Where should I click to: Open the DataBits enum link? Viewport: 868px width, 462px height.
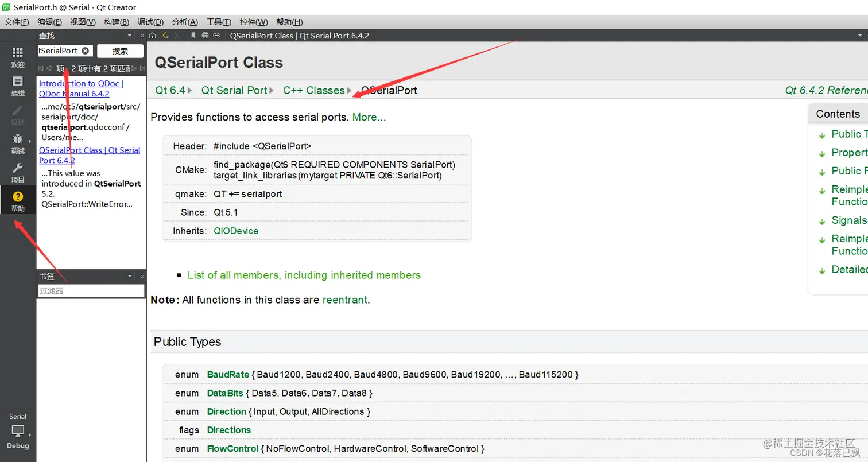tap(225, 393)
